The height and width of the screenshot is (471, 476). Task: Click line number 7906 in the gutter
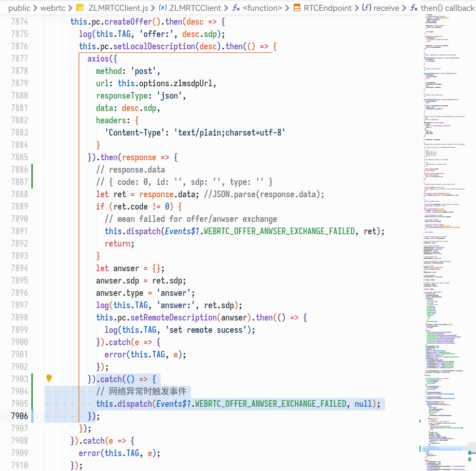pyautogui.click(x=19, y=416)
